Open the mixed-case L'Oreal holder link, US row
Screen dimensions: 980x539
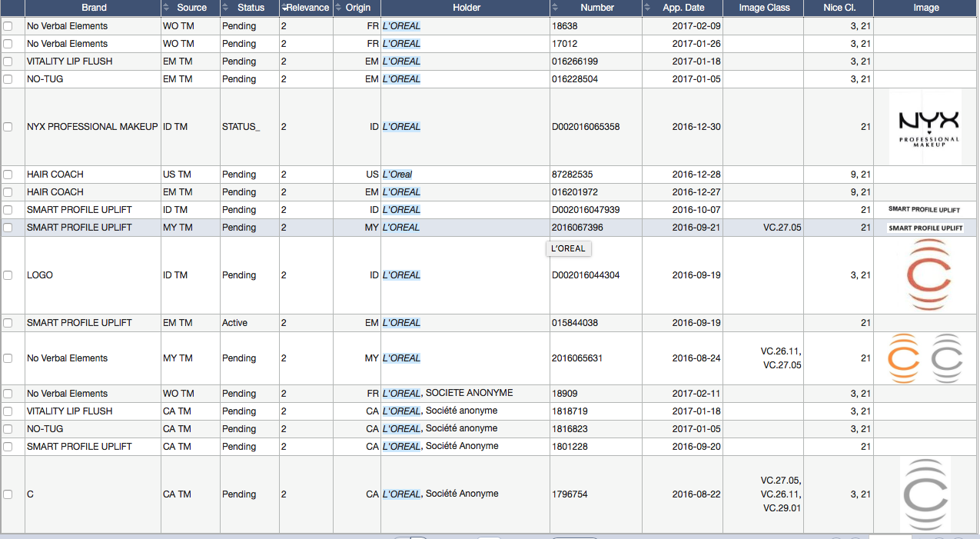coord(397,175)
